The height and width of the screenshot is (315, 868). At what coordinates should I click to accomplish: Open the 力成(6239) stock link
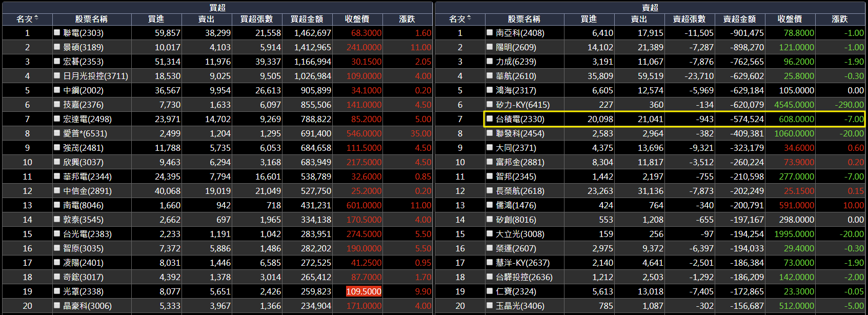point(516,62)
